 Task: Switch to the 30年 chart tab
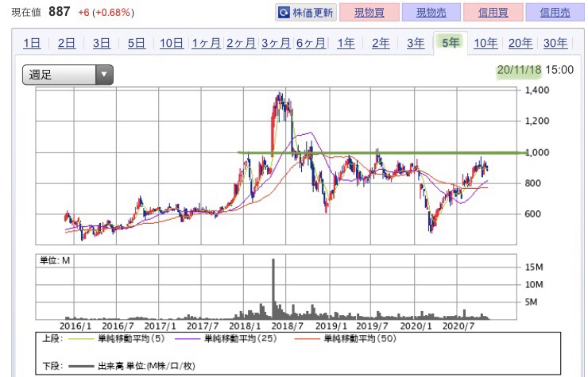pyautogui.click(x=555, y=43)
